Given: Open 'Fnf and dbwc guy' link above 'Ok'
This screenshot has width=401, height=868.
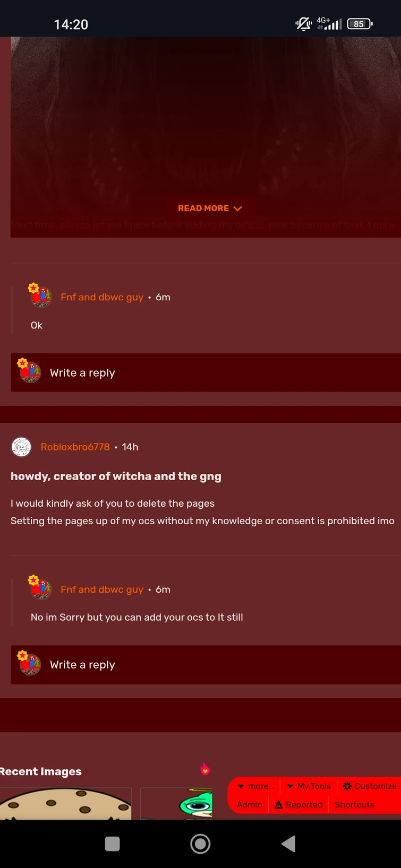Looking at the screenshot, I should (x=102, y=297).
